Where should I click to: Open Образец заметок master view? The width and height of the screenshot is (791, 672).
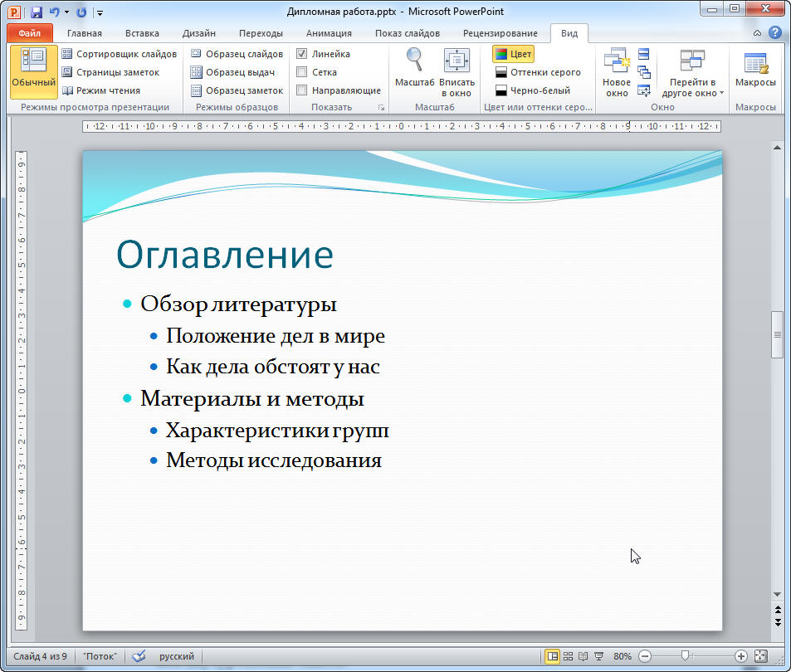point(237,90)
